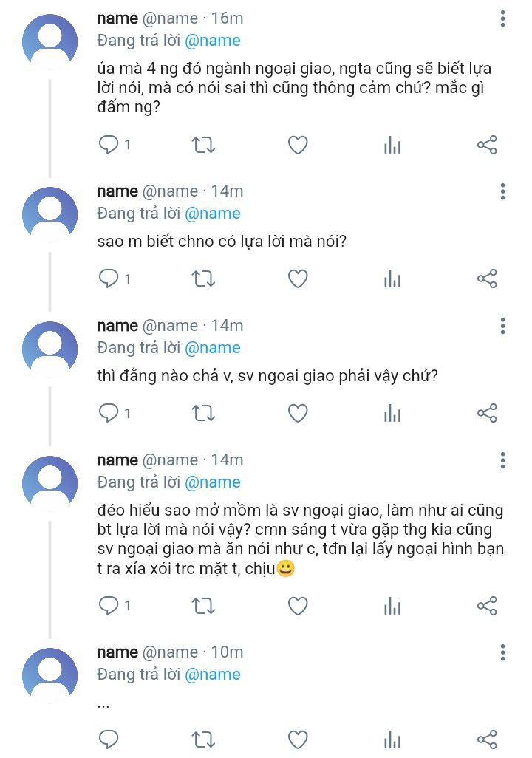Open avatar of the tweet starting 'đéo hiểu sao'
Image resolution: width=532 pixels, height=758 pixels.
[x=50, y=483]
